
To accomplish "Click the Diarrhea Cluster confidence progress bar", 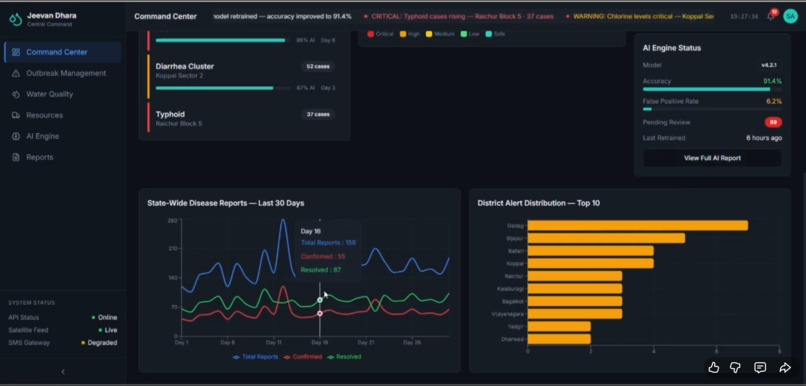I will tap(223, 88).
